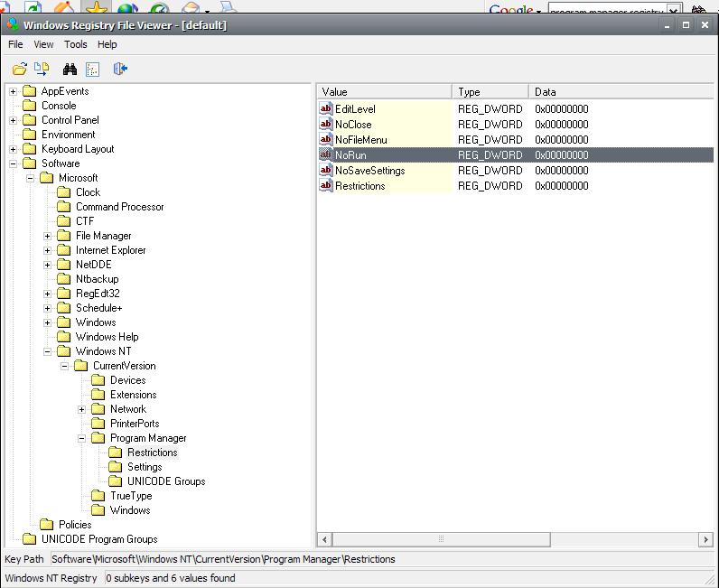
Task: Click the exit door toolbar icon
Action: coord(120,69)
